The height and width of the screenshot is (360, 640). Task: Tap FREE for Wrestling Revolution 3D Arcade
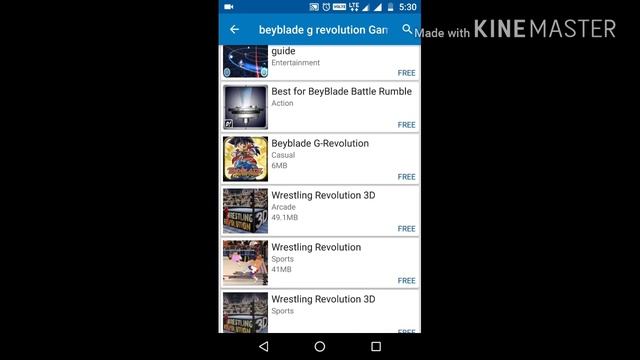click(406, 229)
